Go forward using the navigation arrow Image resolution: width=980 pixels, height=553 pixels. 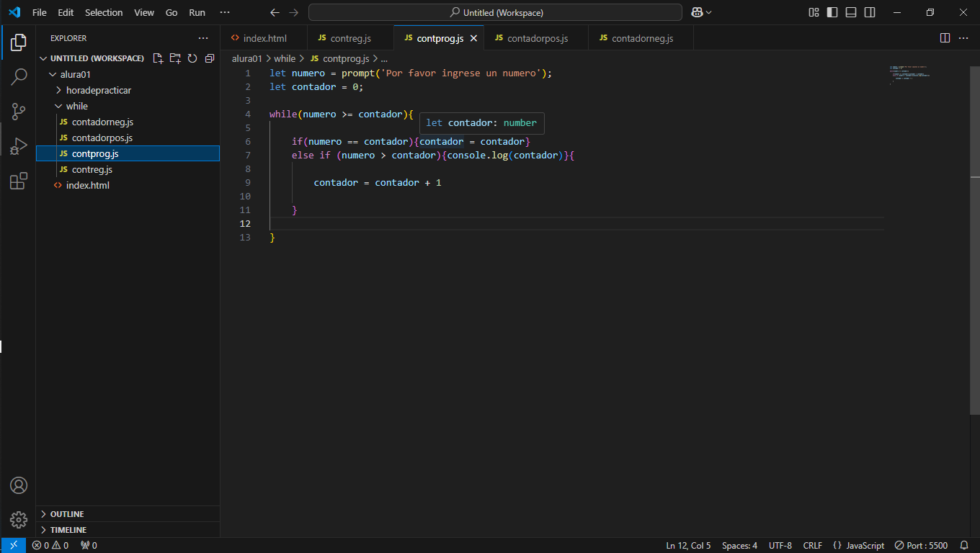pos(293,12)
